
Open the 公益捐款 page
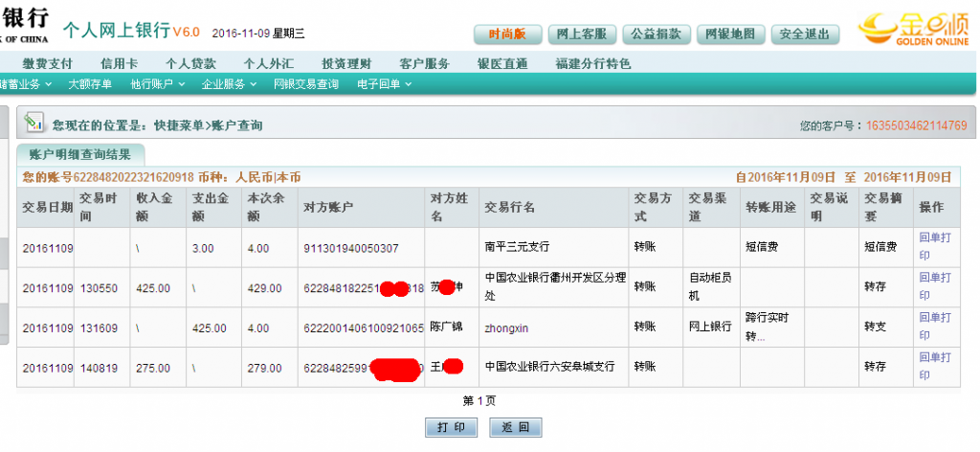656,34
